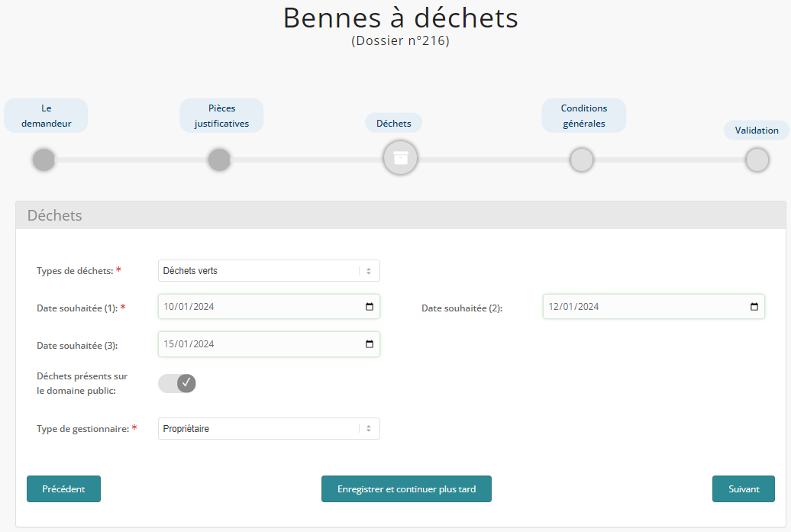Click the Pièces justificatives step circle
Image resolution: width=791 pixels, height=532 pixels.
pyautogui.click(x=220, y=160)
